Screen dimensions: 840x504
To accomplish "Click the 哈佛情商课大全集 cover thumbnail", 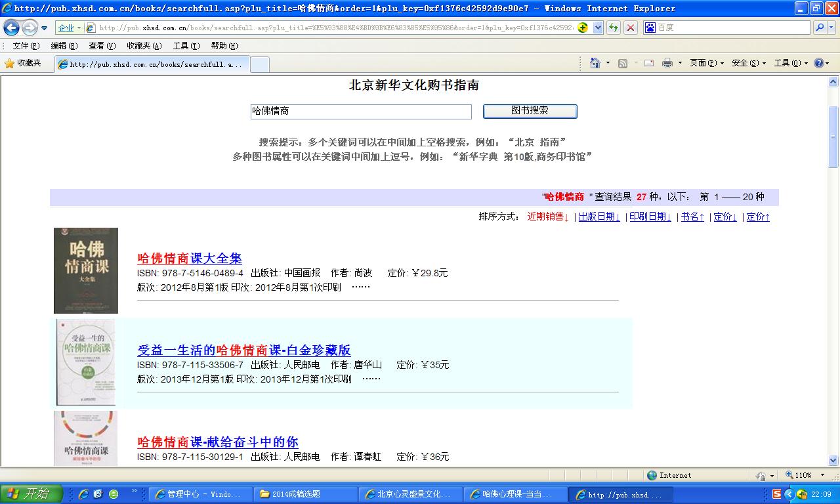I will pos(86,270).
